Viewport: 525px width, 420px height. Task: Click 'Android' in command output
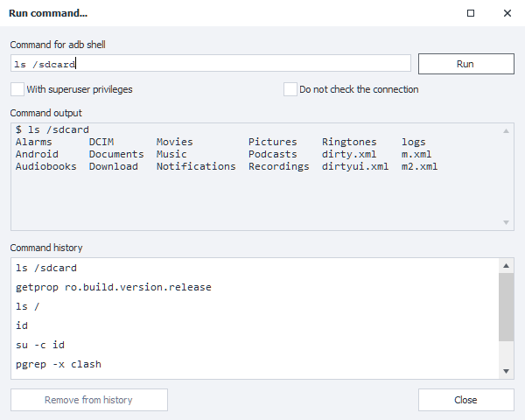37,154
